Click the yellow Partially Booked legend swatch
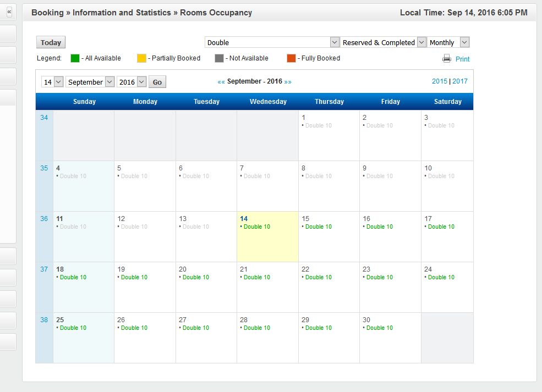The image size is (542, 392). pyautogui.click(x=141, y=58)
